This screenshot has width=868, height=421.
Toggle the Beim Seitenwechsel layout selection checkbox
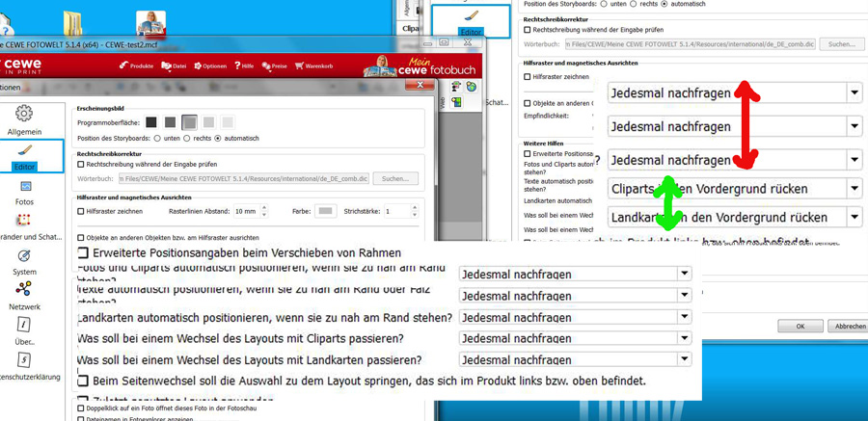(x=84, y=381)
